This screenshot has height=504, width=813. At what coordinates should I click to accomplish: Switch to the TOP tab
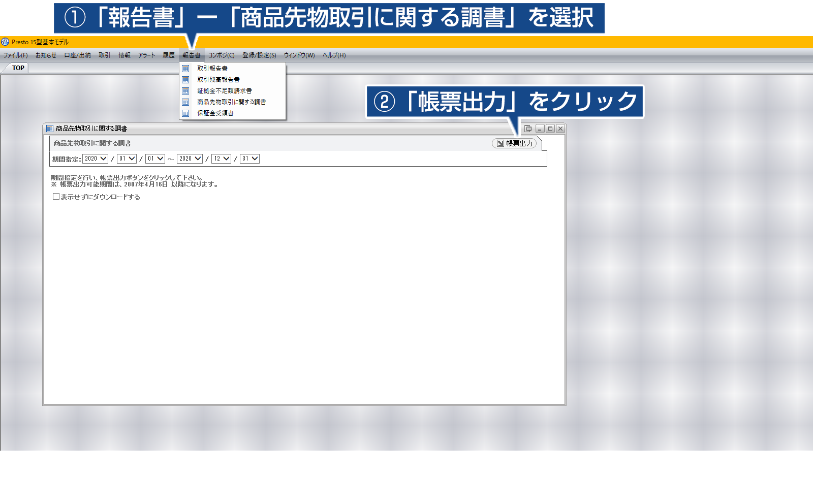pyautogui.click(x=18, y=68)
